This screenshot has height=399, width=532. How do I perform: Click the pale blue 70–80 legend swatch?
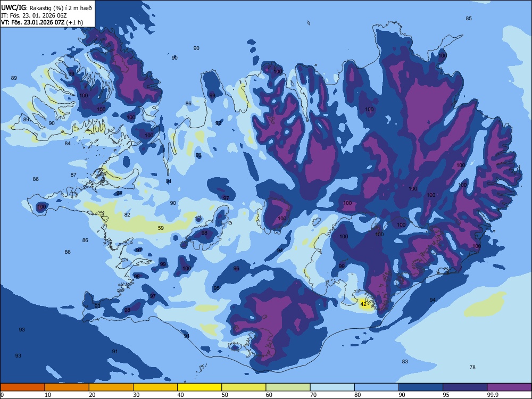coord(332,387)
